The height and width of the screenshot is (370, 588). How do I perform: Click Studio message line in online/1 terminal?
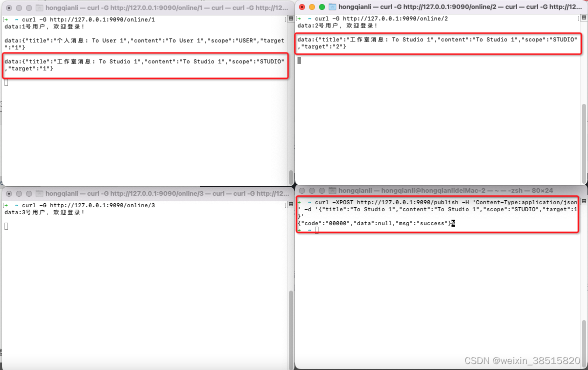pyautogui.click(x=144, y=65)
